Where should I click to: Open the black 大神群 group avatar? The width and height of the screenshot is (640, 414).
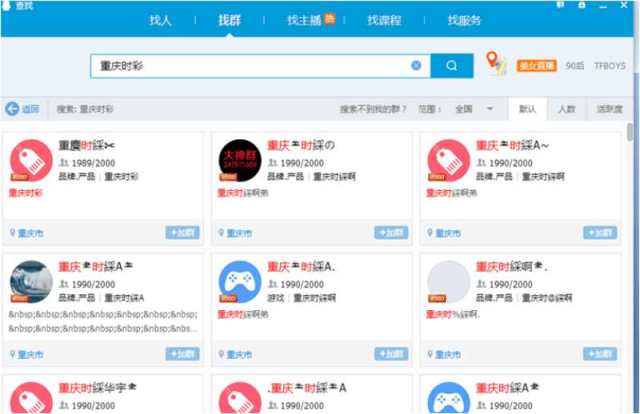click(x=240, y=160)
